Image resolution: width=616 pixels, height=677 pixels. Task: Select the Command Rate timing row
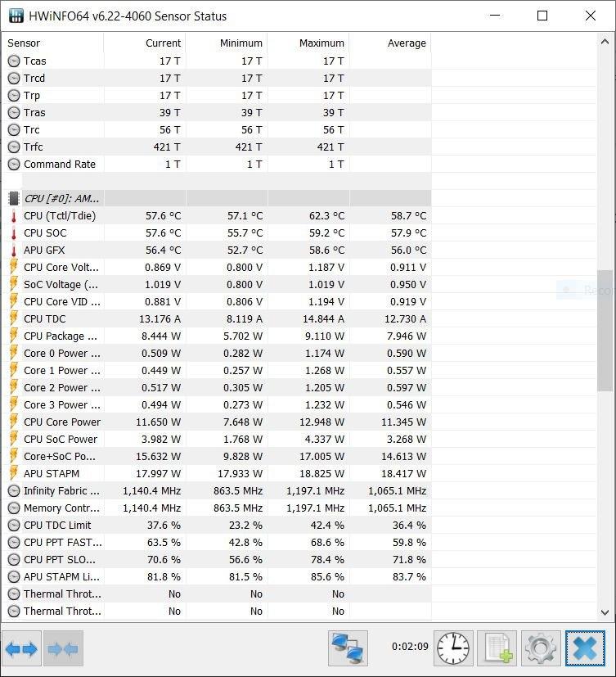point(59,164)
